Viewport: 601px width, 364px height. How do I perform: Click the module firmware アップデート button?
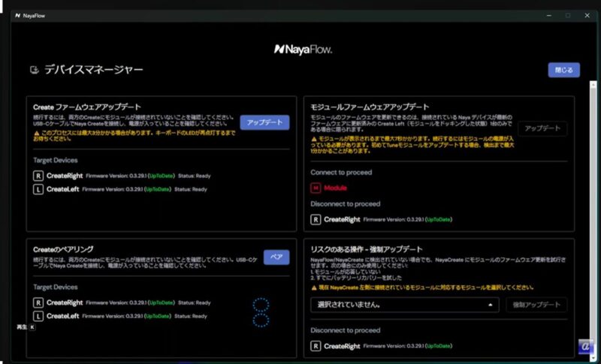(542, 129)
